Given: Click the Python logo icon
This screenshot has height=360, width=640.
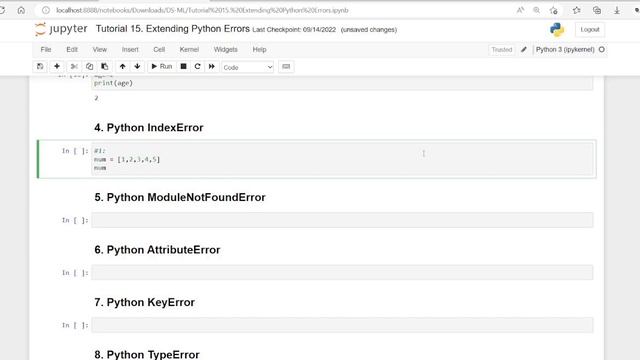Looking at the screenshot, I should (x=557, y=29).
